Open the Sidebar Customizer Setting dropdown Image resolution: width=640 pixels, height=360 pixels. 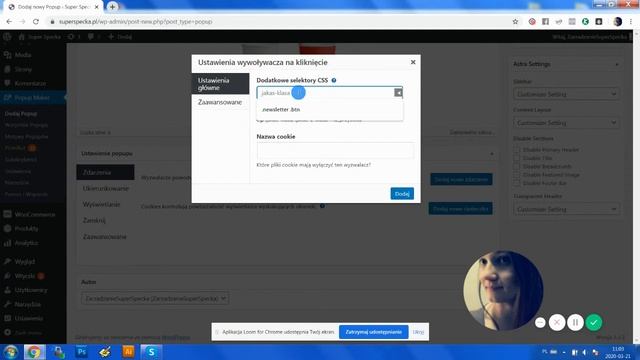(x=566, y=94)
